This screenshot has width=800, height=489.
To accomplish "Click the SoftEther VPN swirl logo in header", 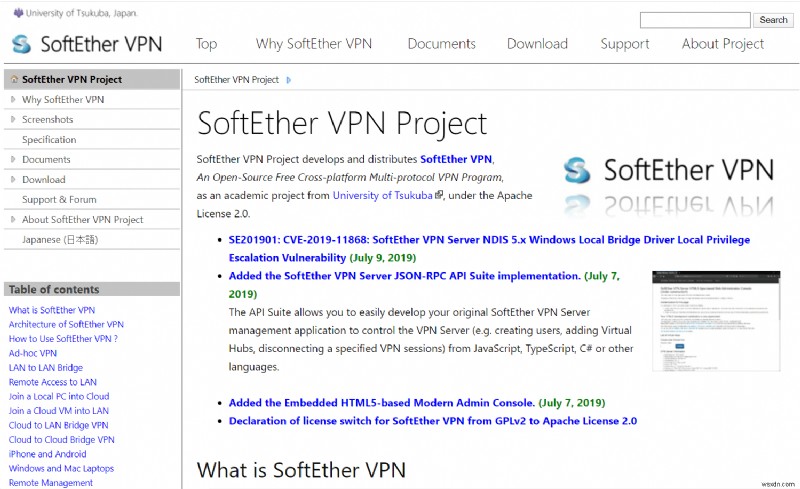I will tap(22, 44).
